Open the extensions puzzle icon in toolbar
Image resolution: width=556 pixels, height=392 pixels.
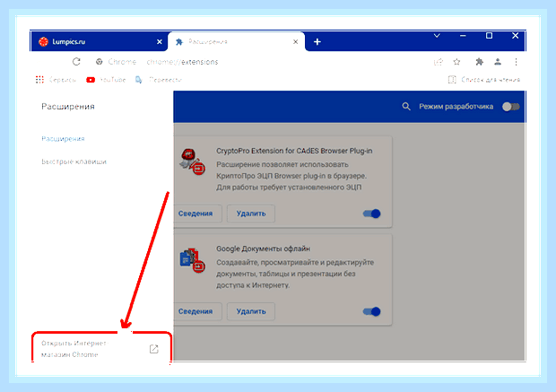click(480, 62)
